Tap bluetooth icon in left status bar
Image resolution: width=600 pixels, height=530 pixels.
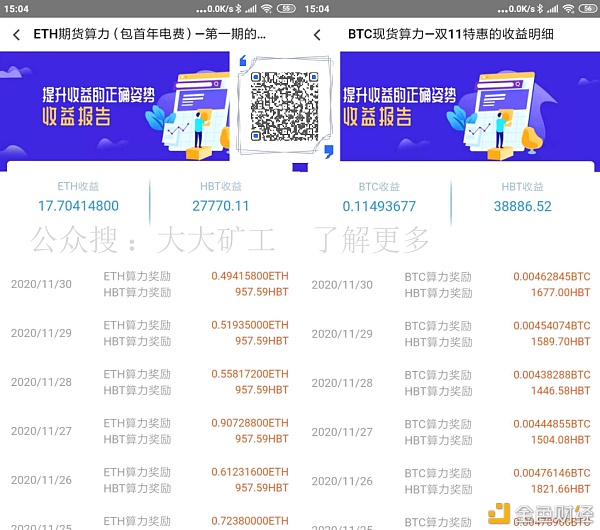point(238,8)
